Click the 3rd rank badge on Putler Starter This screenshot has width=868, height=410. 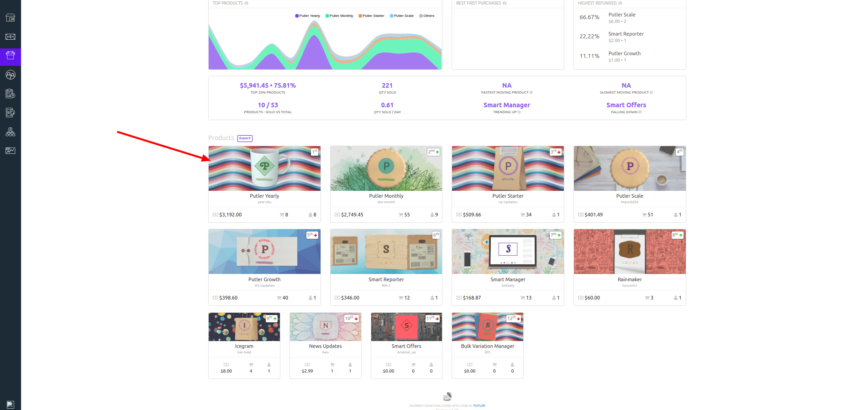(x=556, y=152)
